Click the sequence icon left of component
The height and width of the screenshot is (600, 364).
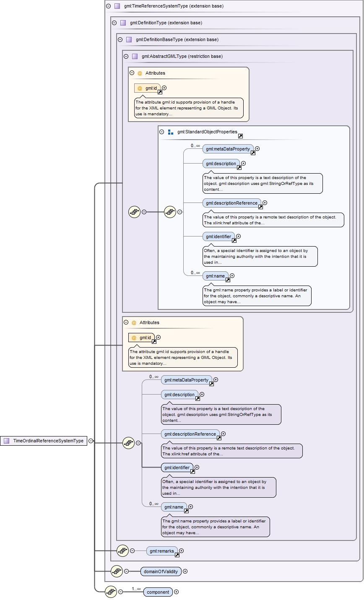[111, 592]
